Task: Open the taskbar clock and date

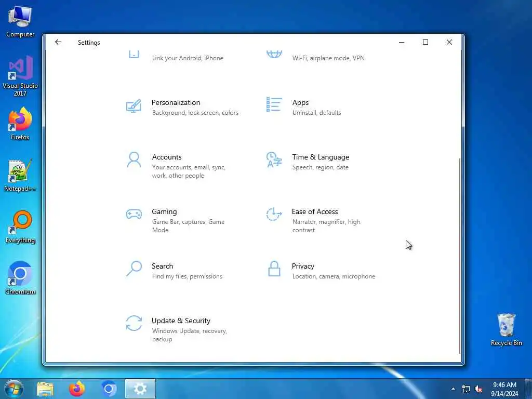Action: click(x=504, y=389)
